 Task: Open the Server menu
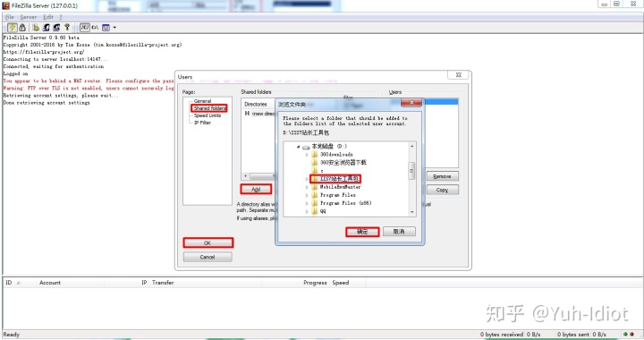click(29, 17)
